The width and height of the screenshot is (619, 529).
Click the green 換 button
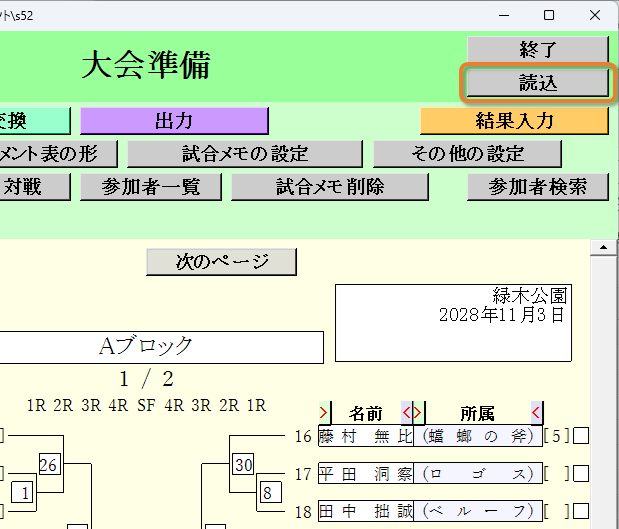(x=35, y=120)
